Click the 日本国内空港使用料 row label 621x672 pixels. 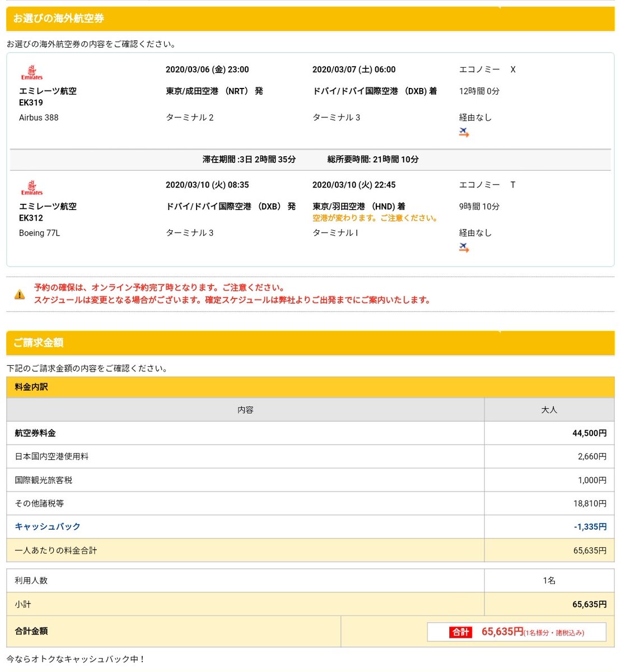(52, 457)
